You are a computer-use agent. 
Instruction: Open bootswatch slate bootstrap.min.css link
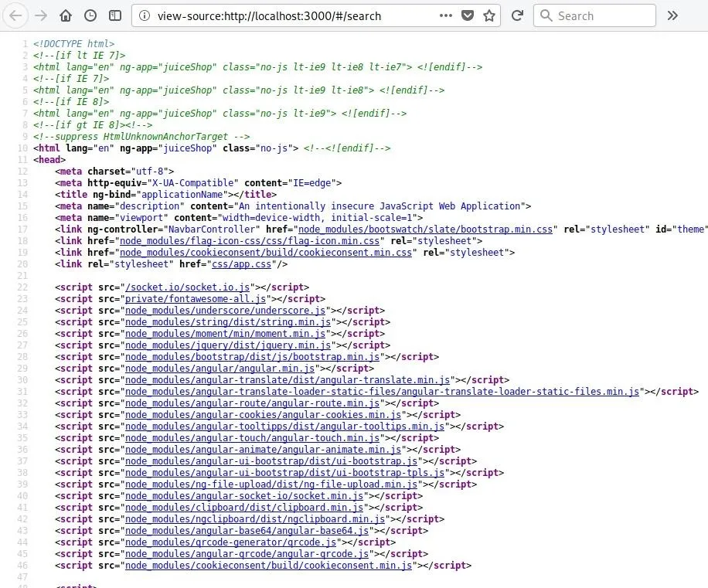pos(425,229)
